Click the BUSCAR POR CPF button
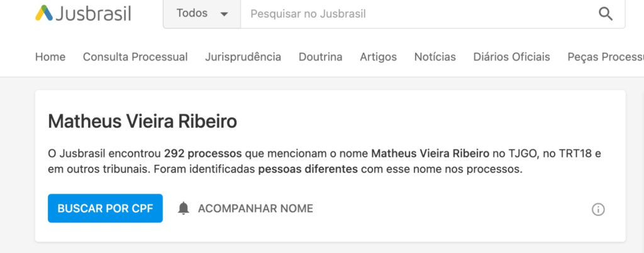The height and width of the screenshot is (253, 644). [105, 208]
